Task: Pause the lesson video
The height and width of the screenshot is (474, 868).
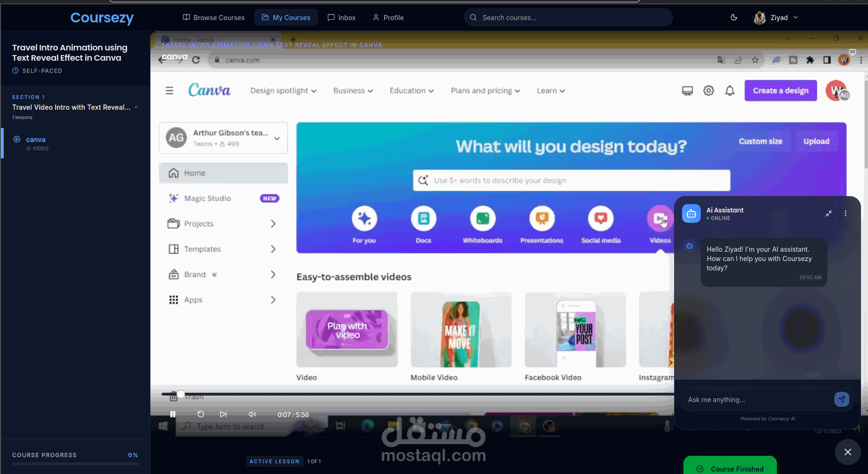Action: coord(173,414)
